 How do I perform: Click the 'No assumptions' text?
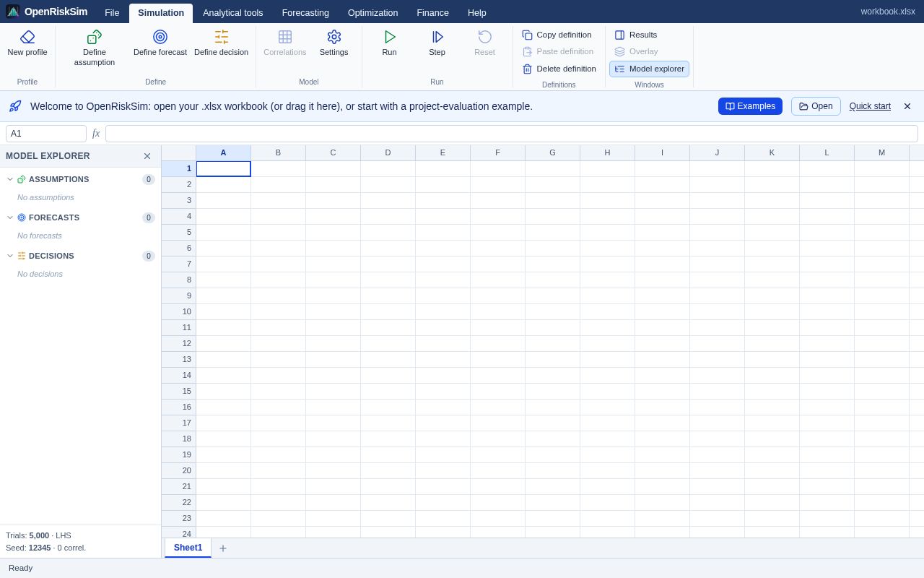tap(45, 197)
